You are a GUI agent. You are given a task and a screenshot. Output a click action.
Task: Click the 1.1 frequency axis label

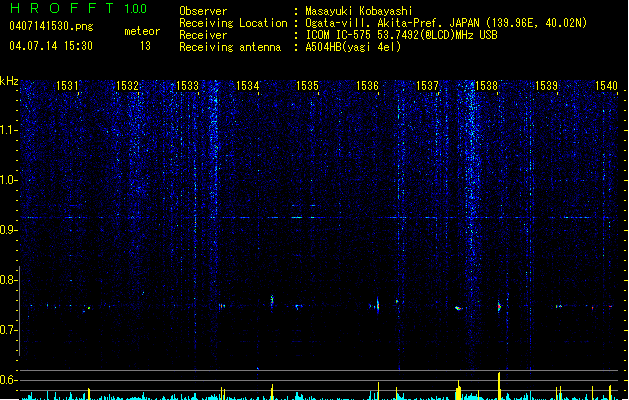click(x=8, y=130)
